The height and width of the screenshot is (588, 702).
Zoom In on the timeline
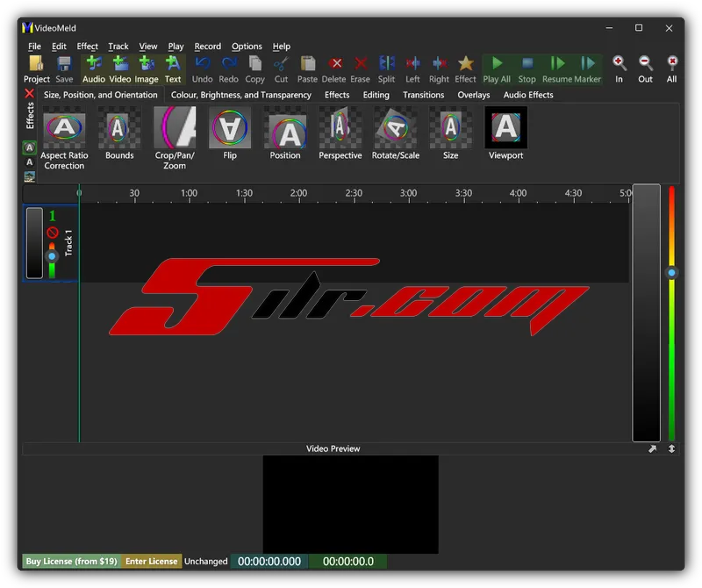pyautogui.click(x=620, y=69)
